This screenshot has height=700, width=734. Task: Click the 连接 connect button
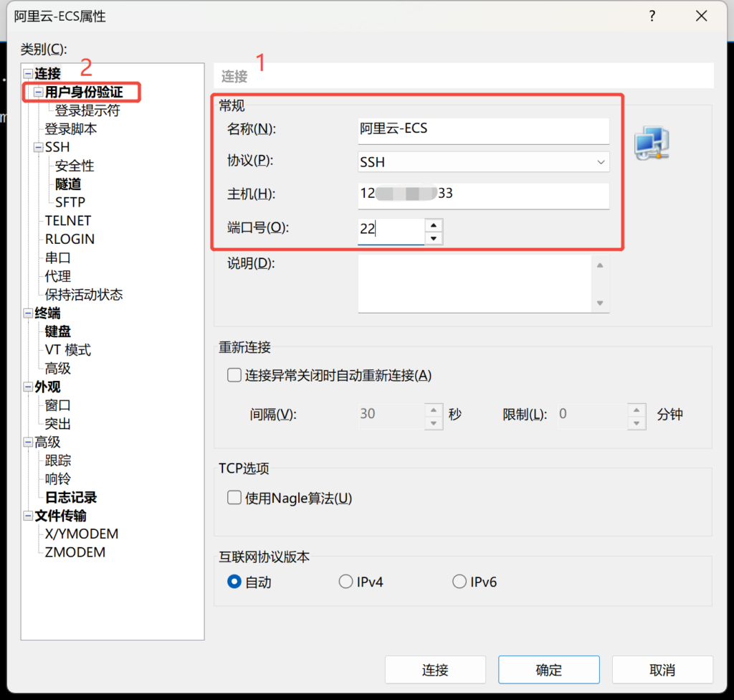(435, 670)
